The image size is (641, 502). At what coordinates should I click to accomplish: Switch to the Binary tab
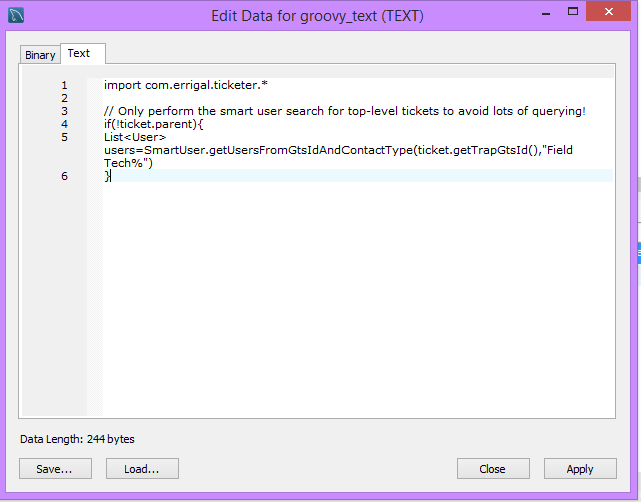pos(40,55)
